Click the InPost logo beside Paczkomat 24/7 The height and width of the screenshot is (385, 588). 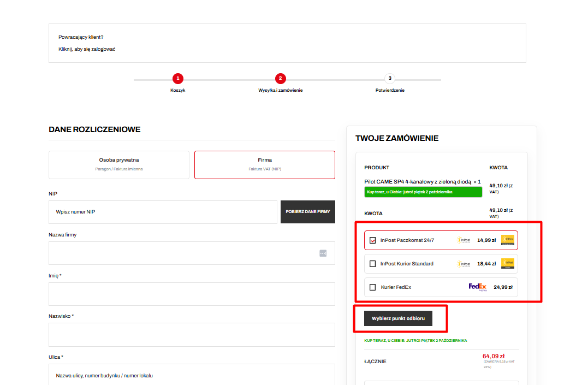[464, 240]
